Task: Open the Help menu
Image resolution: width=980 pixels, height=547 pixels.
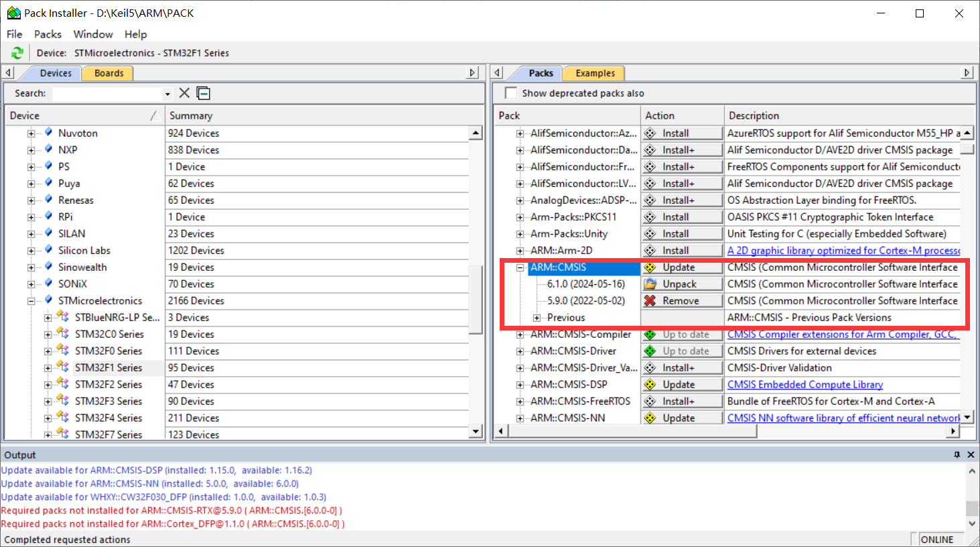Action: 135,34
